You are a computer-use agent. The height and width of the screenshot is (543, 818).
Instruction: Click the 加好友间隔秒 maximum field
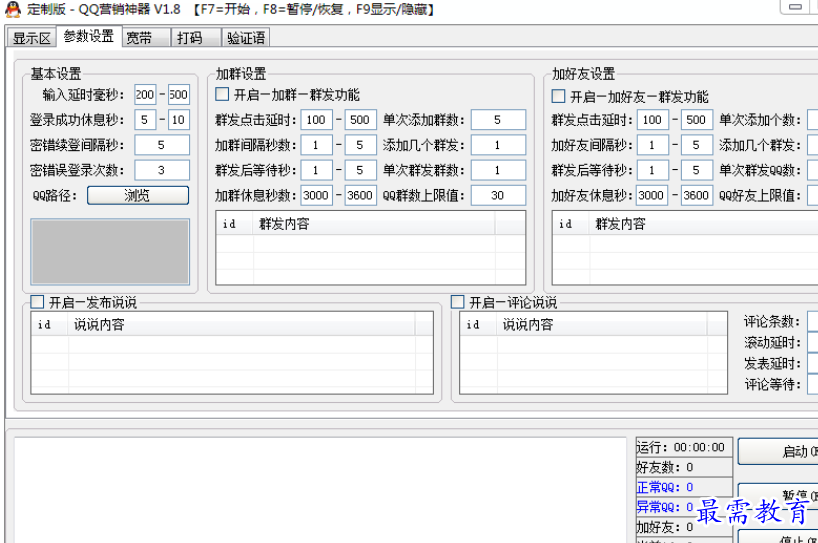(x=696, y=145)
